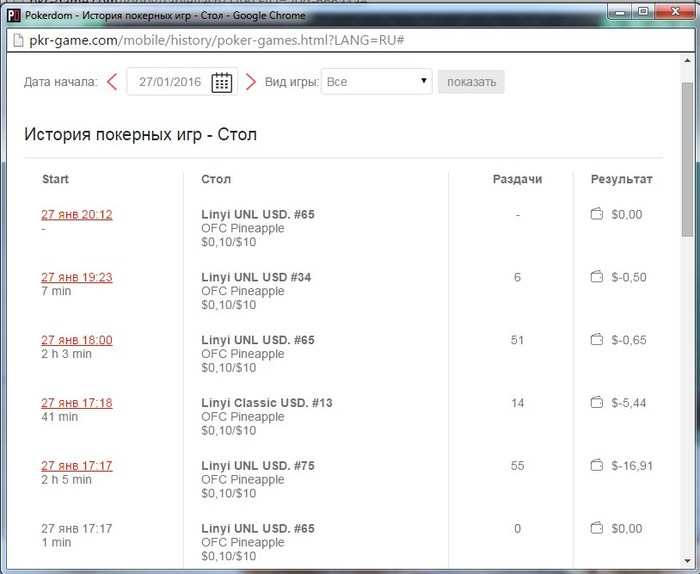Click result value $-0,65
Image resolution: width=700 pixels, height=574 pixels.
pos(629,340)
